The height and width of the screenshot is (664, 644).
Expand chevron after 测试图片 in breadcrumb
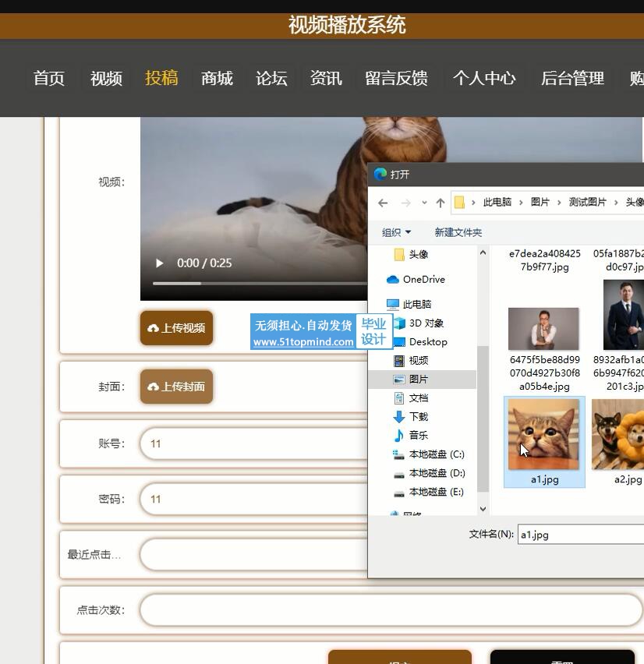click(x=616, y=203)
